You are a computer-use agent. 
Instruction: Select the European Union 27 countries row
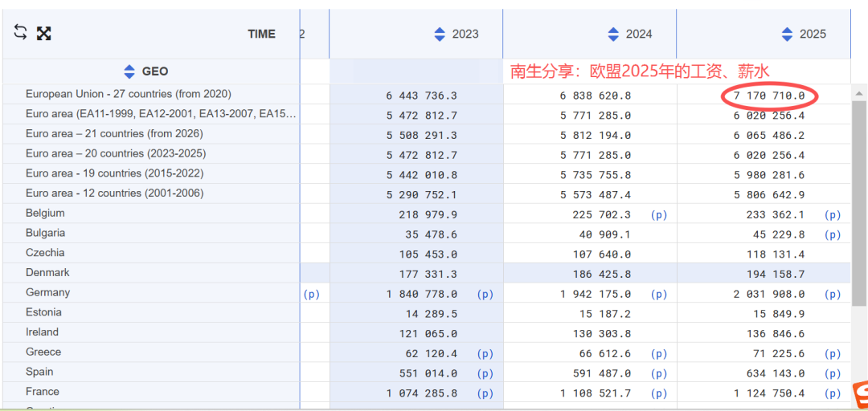(x=128, y=94)
